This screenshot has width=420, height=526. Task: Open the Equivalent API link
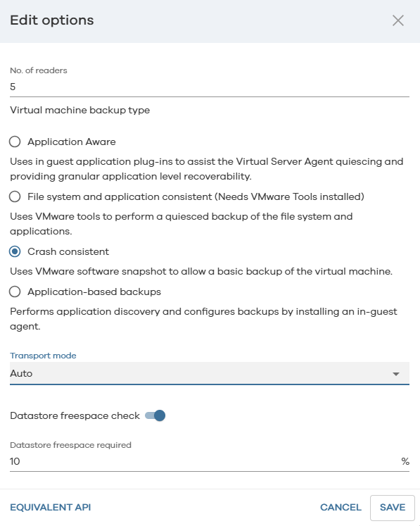point(51,507)
